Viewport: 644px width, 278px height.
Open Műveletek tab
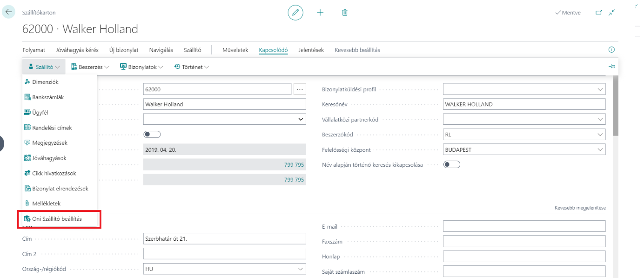click(235, 50)
